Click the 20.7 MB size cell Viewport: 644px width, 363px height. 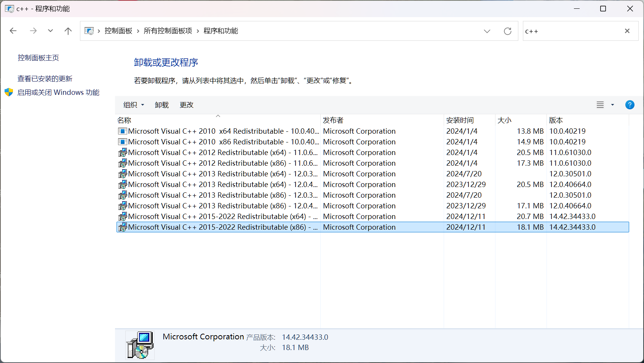coord(530,216)
